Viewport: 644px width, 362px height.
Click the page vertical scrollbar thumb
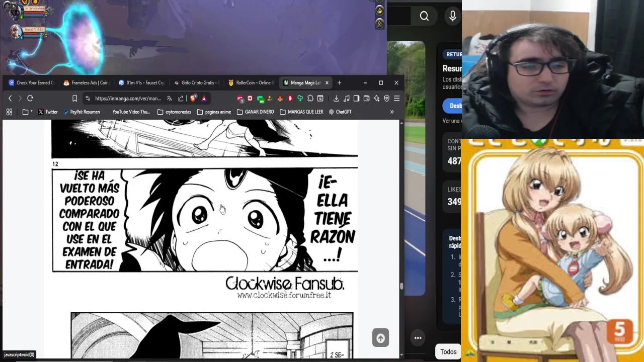coord(401,287)
